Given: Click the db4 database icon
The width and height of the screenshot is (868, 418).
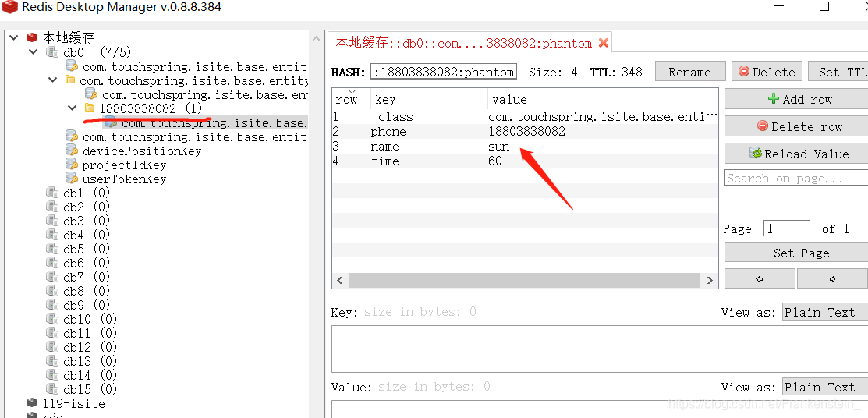Looking at the screenshot, I should point(52,235).
